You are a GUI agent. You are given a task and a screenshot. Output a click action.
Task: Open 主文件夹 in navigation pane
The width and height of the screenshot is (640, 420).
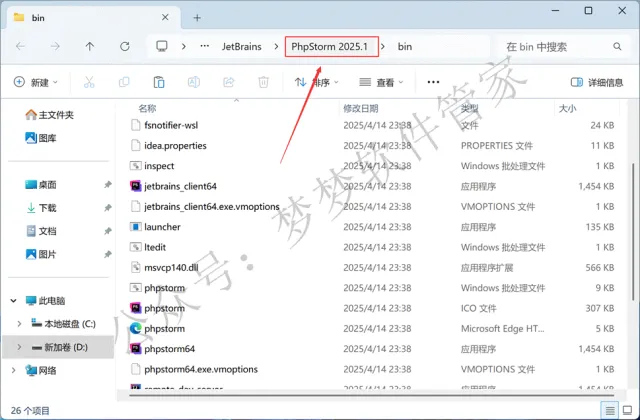pyautogui.click(x=49, y=115)
